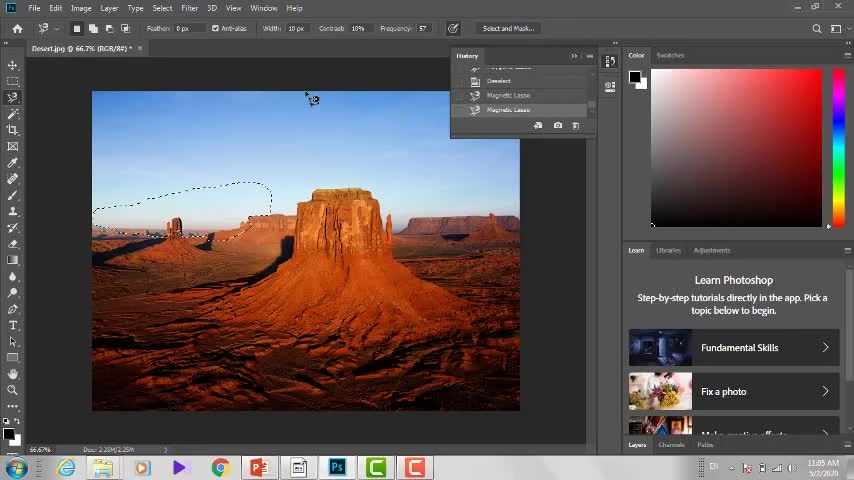Select the Zoom tool
854x480 pixels.
tap(13, 390)
